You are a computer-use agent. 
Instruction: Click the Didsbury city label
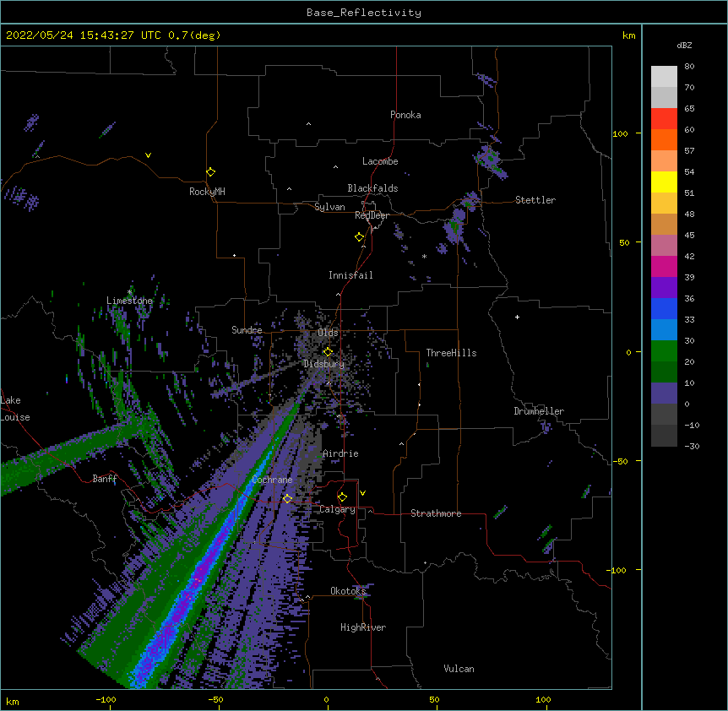click(324, 364)
